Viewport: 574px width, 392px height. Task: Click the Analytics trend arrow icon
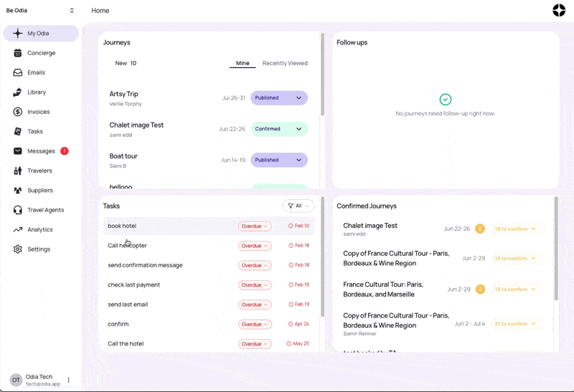[17, 229]
